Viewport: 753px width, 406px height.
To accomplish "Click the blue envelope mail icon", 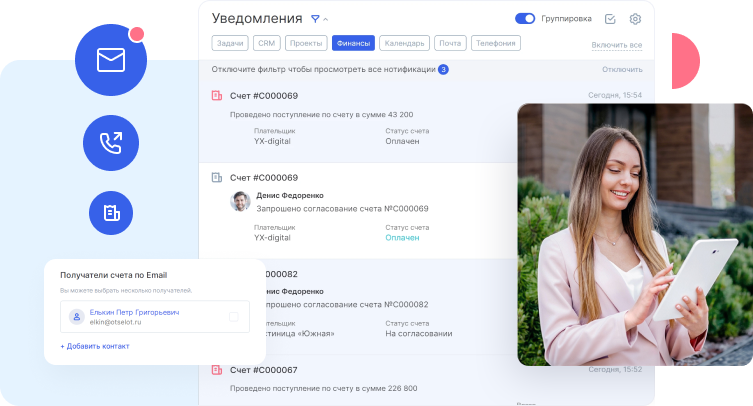I will [110, 60].
